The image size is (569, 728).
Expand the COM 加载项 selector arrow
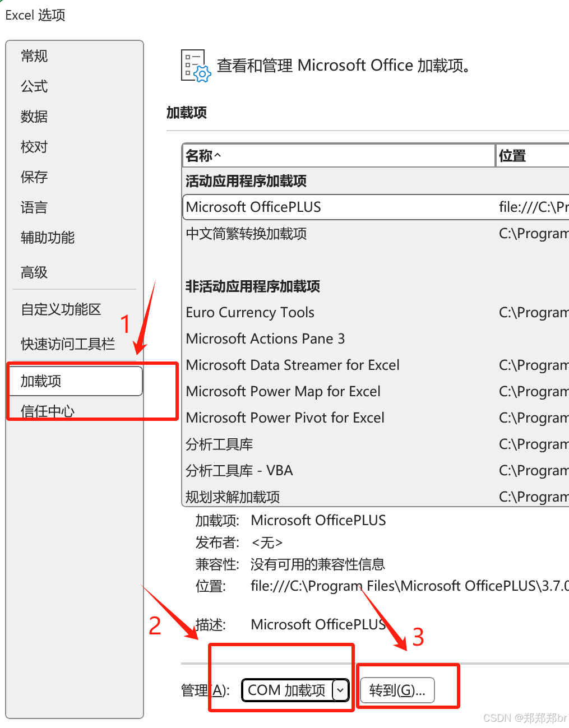click(x=341, y=690)
